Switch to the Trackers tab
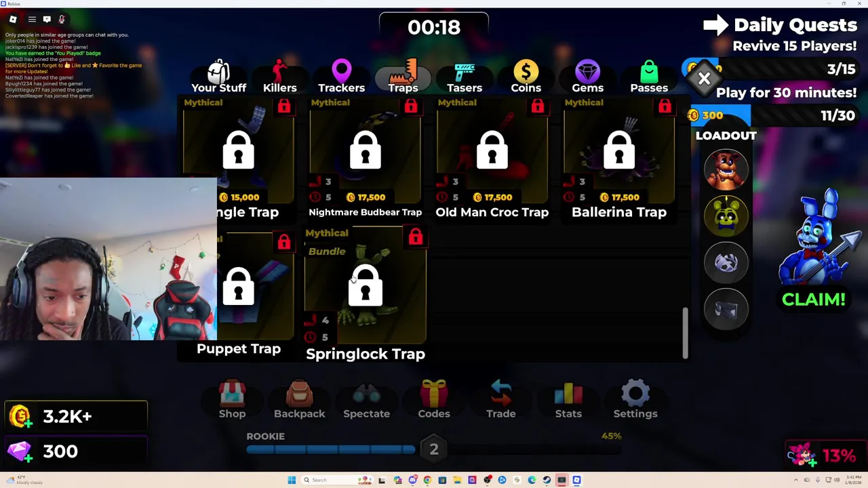The width and height of the screenshot is (868, 488). (x=342, y=76)
